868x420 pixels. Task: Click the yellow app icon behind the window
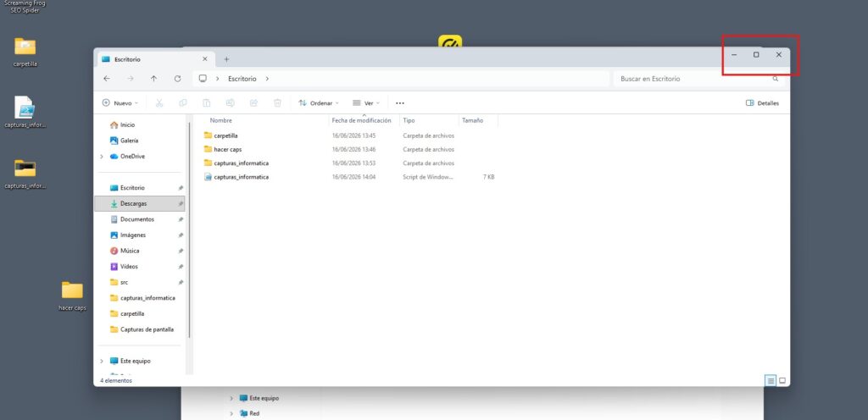coord(450,41)
